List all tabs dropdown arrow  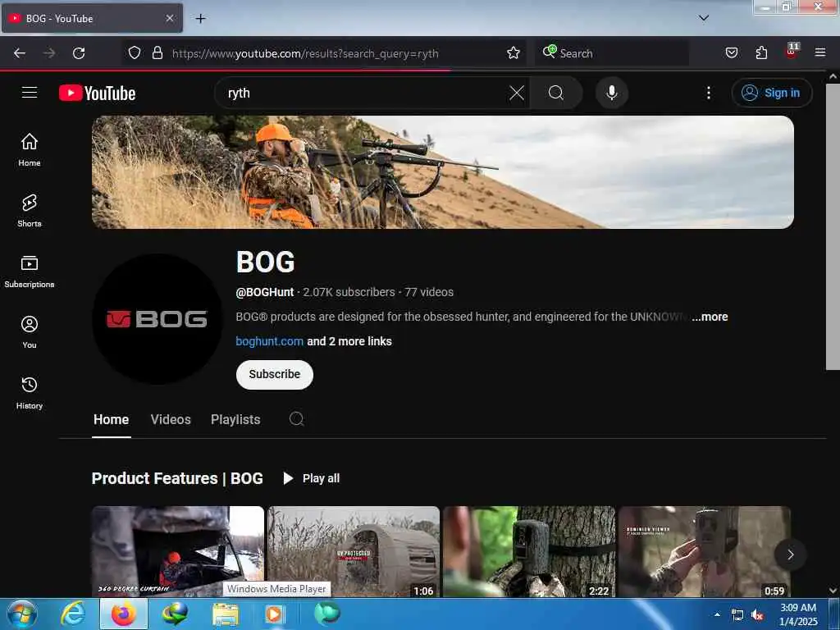coord(703,18)
